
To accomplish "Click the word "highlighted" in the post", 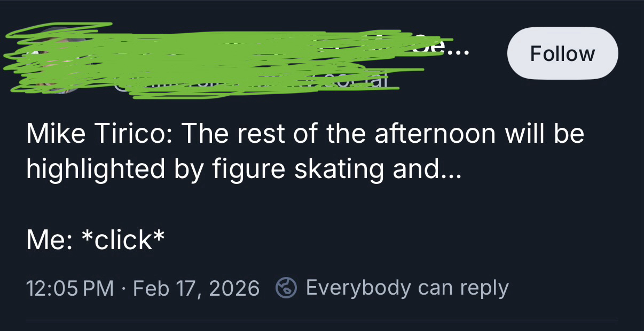I will [96, 170].
